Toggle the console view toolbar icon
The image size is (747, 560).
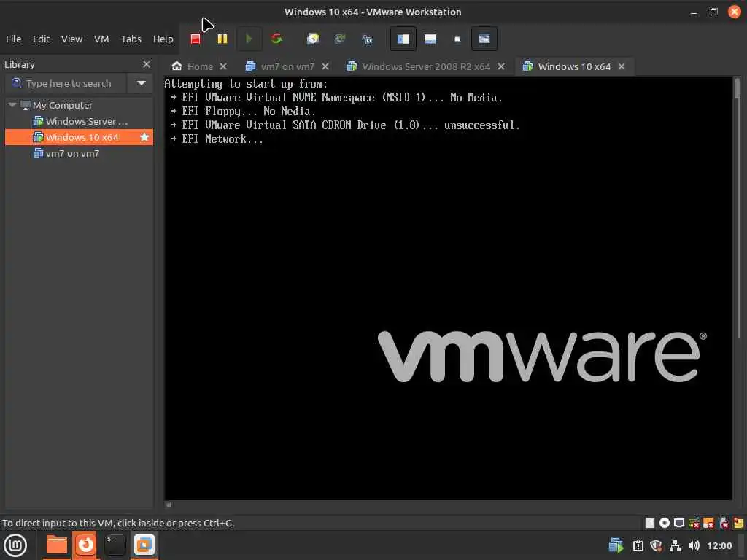484,39
